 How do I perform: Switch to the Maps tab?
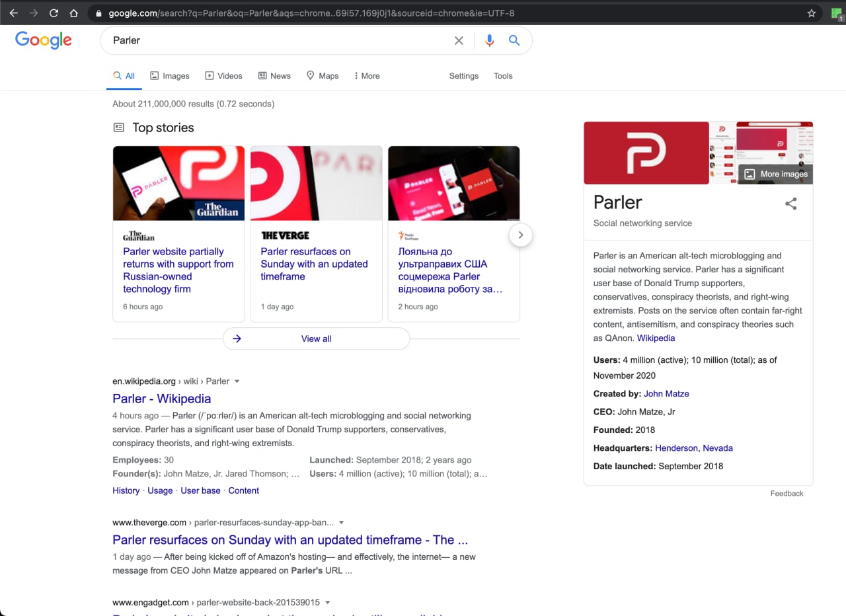click(323, 76)
